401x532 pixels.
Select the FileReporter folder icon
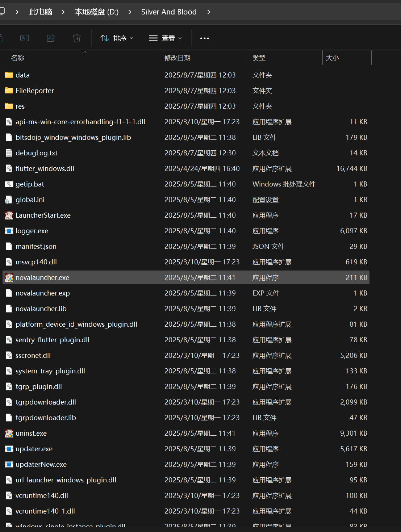(x=9, y=91)
